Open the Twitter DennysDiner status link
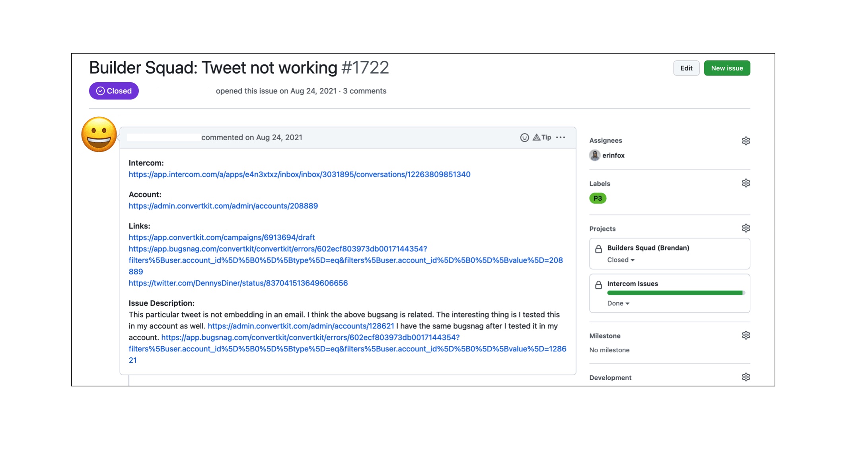This screenshot has height=462, width=868. pos(238,283)
